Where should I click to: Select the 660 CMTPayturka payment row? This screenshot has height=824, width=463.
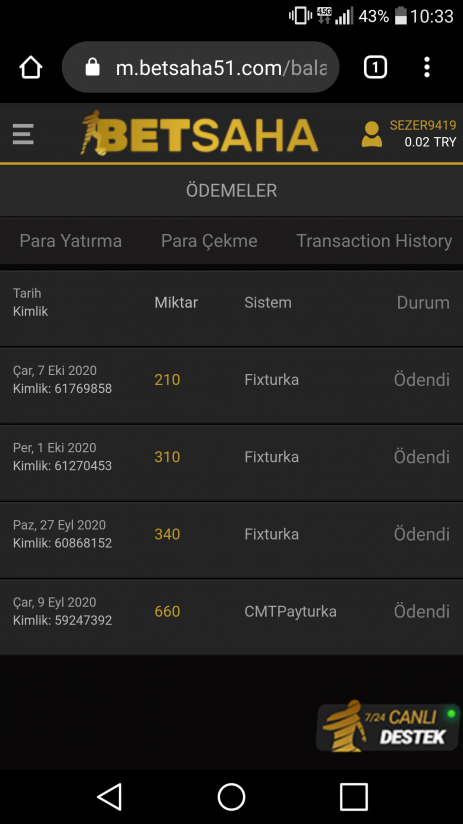point(231,617)
